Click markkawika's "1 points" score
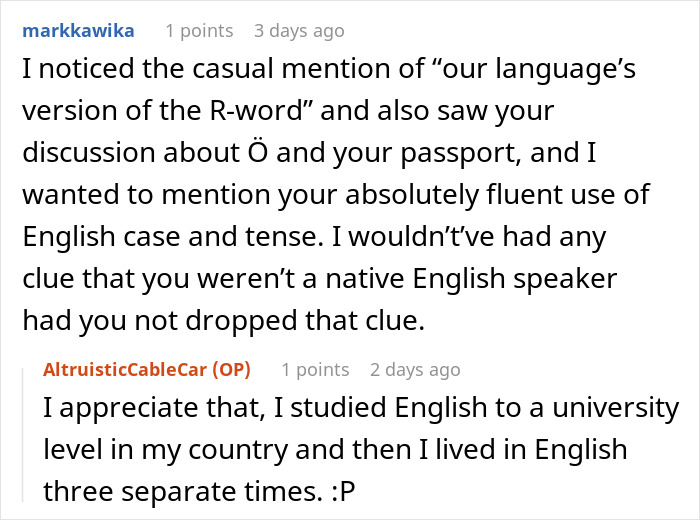This screenshot has width=700, height=520. pyautogui.click(x=200, y=30)
